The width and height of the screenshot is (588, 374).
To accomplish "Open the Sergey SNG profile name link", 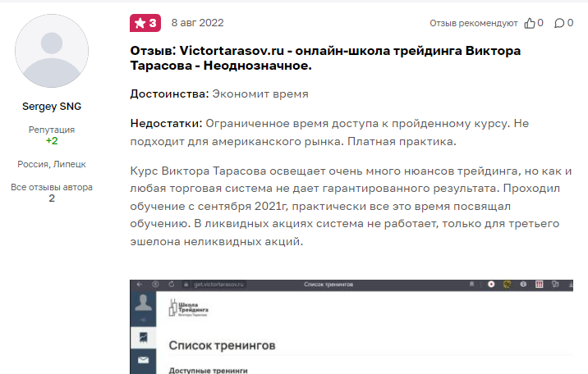I will tap(51, 107).
